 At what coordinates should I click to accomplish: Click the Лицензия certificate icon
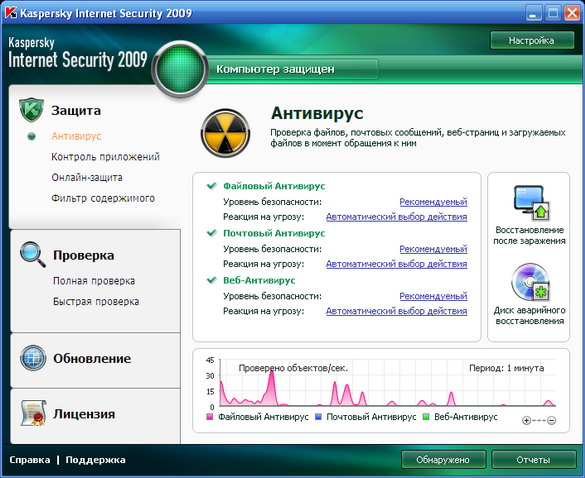(x=33, y=413)
